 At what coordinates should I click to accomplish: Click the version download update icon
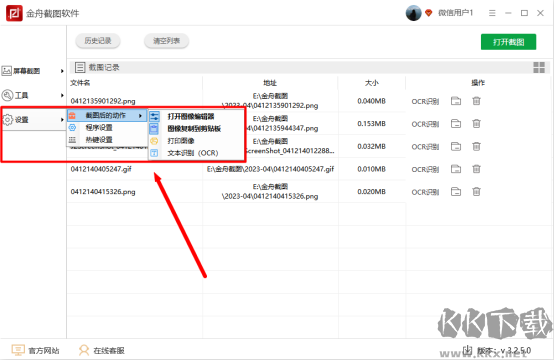[467, 350]
